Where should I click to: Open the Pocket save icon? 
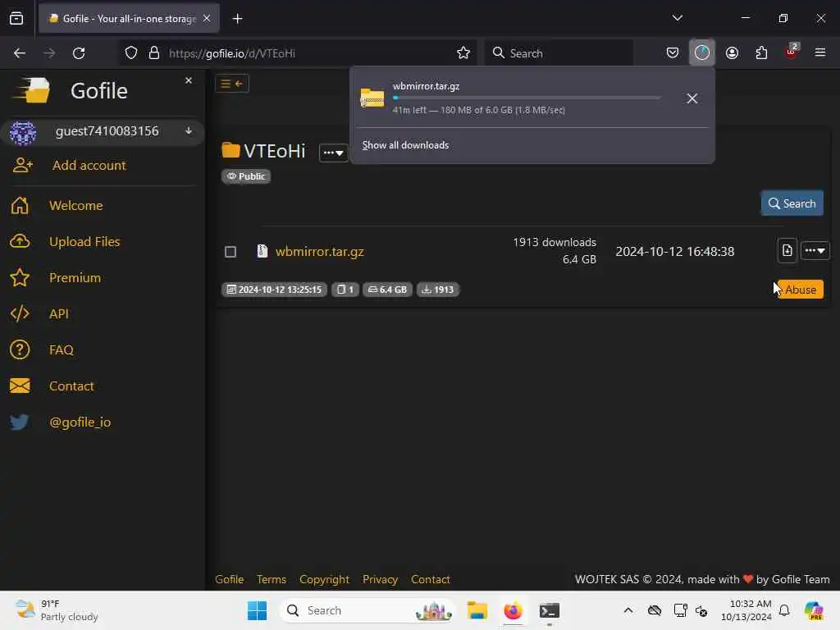[673, 52]
